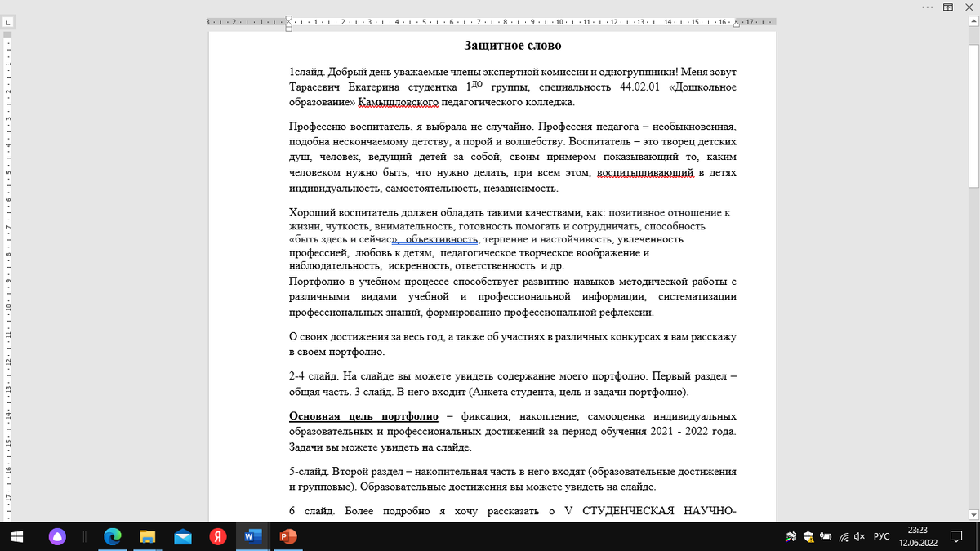Click the heading "Защитное слово"
Viewport: 980px width, 551px height.
point(513,45)
